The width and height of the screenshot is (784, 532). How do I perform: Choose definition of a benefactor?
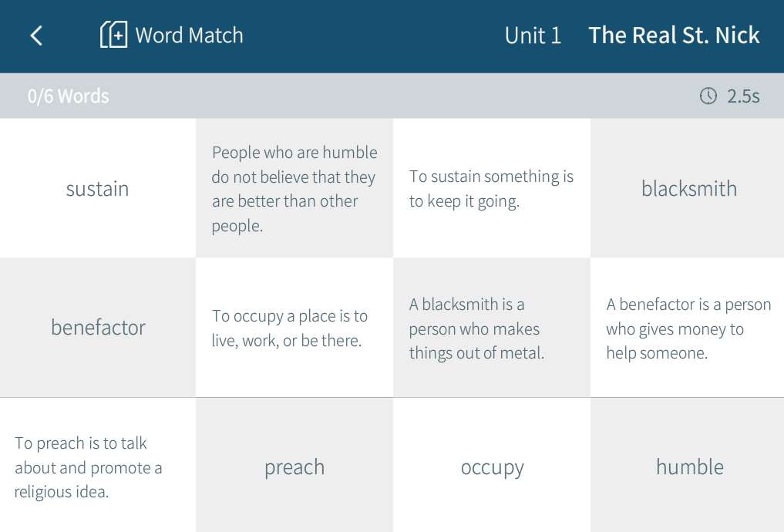point(688,328)
